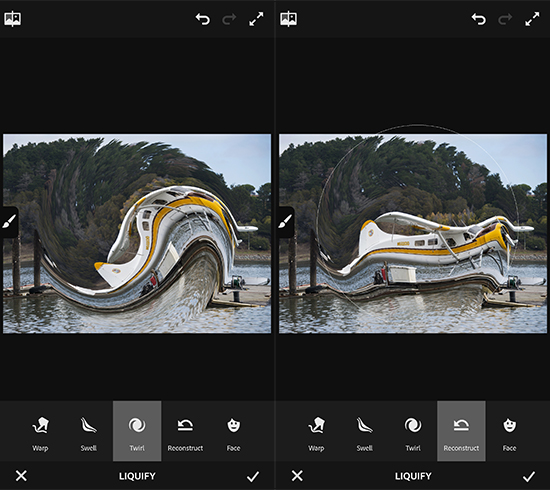The height and width of the screenshot is (490, 550).
Task: Select the Twirl tool in right screen
Action: [413, 432]
